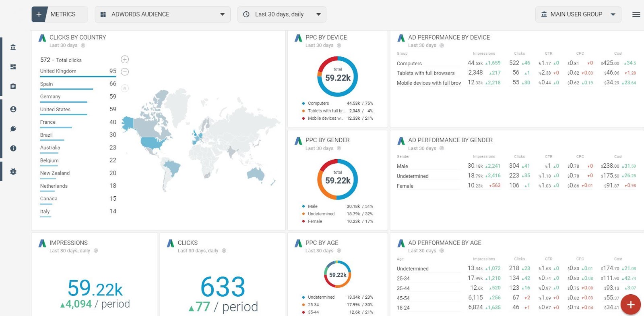This screenshot has width=644, height=316.
Task: Click the info circle next to Clicks by Country period
Action: (83, 46)
